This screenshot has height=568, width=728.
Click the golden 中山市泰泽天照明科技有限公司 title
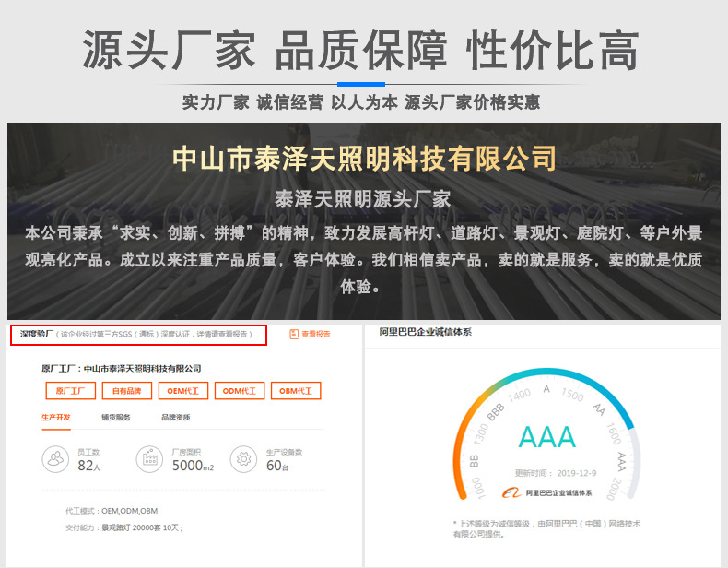point(364,159)
